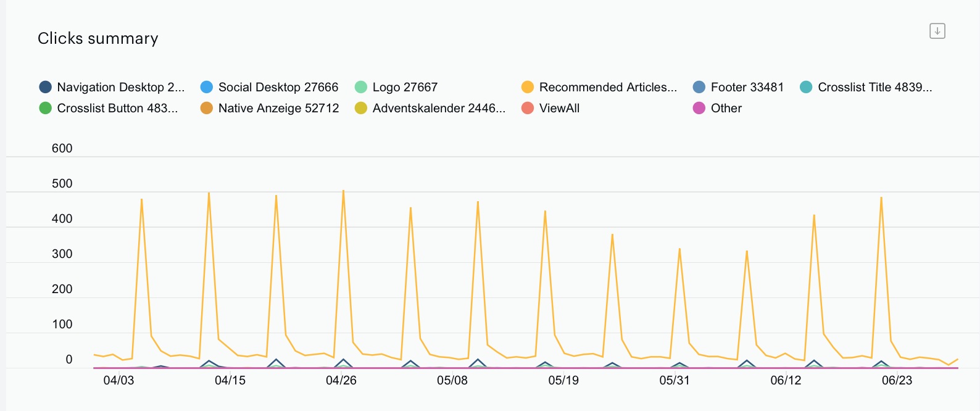The width and height of the screenshot is (980, 411).
Task: Click the 06/23 date axis label
Action: tap(897, 380)
